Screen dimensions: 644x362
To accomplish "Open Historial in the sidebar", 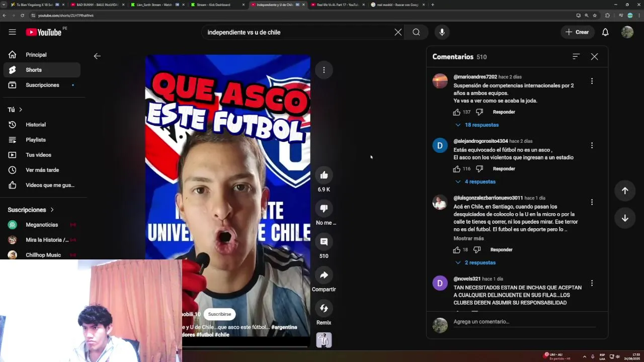I will coord(42,125).
